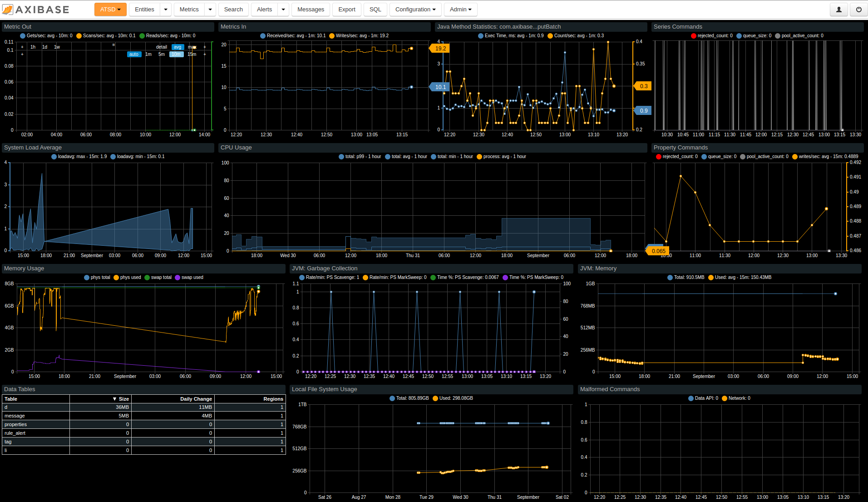Open the SQL console
Image resolution: width=868 pixels, height=502 pixels.
(x=375, y=10)
